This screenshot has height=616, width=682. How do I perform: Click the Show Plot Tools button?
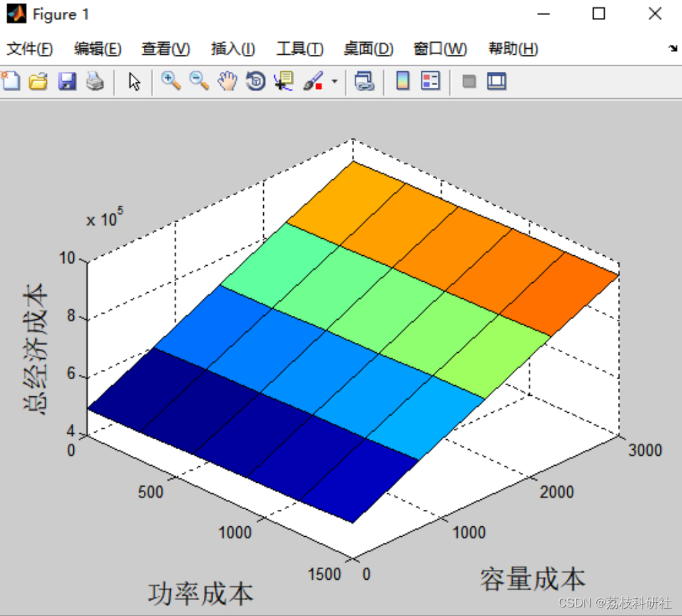[497, 81]
